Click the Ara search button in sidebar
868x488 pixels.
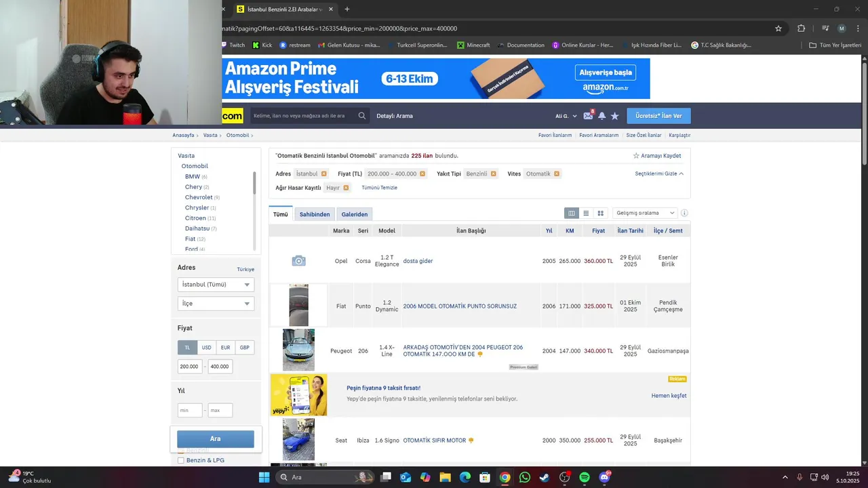click(216, 439)
